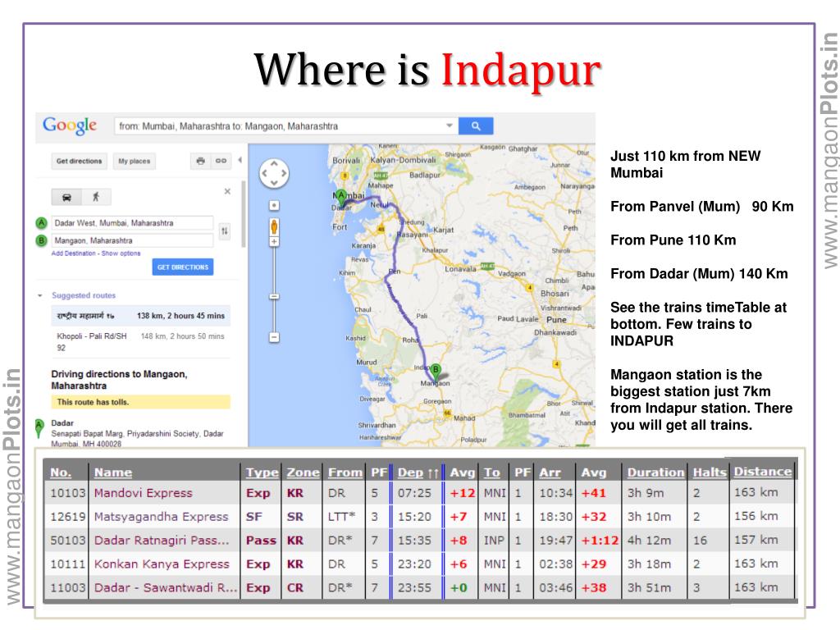Open Dadar - Sawantwadi train link

[165, 587]
